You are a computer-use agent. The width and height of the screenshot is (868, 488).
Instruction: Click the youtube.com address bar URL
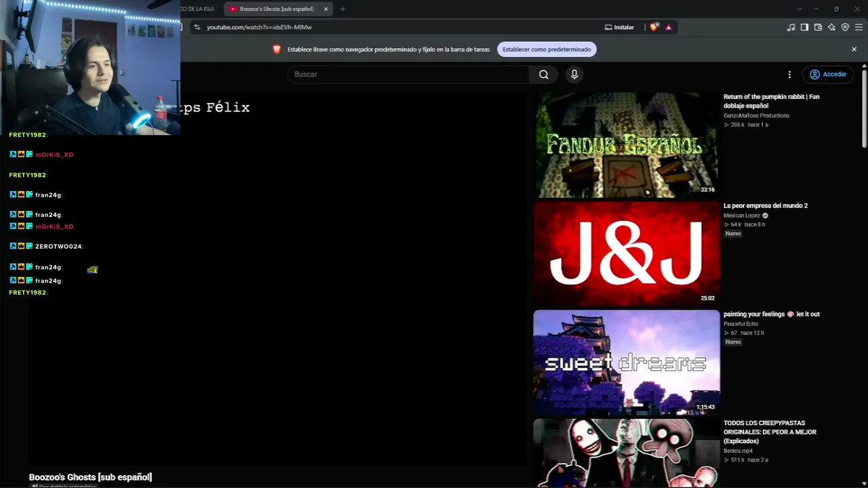click(x=259, y=27)
